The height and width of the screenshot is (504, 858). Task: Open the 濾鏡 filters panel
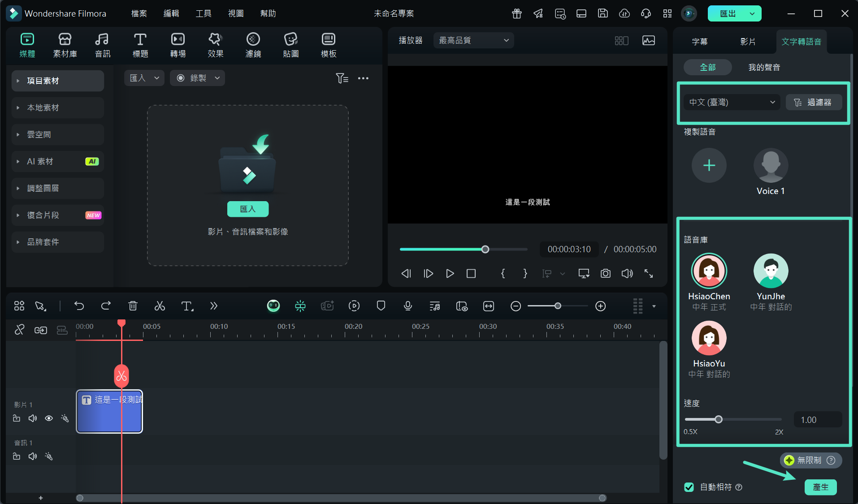(253, 45)
